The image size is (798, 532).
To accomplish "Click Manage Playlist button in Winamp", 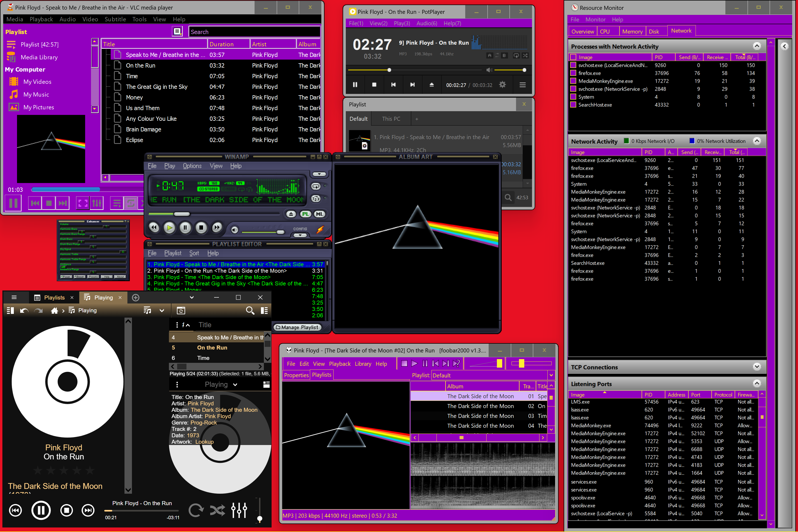I will click(297, 327).
